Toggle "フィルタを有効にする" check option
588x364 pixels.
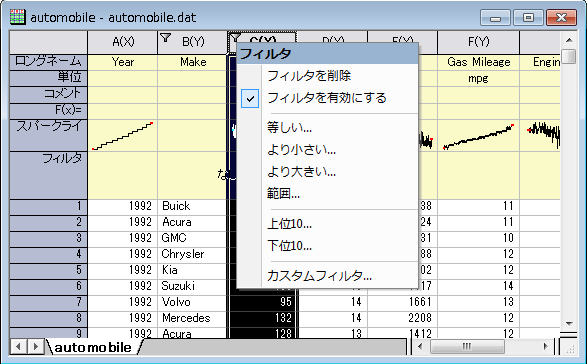(326, 98)
